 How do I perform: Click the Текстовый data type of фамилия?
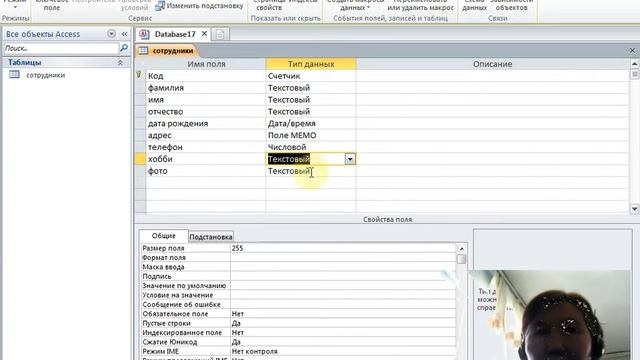click(311, 88)
